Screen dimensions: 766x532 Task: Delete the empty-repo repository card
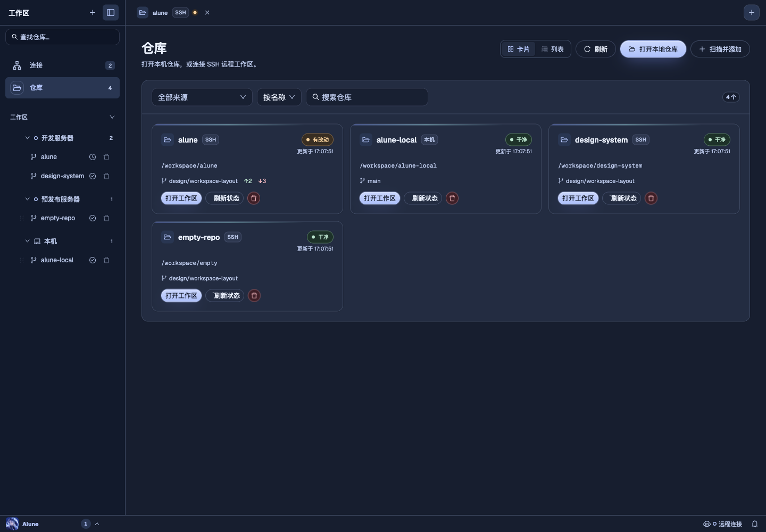click(x=254, y=296)
